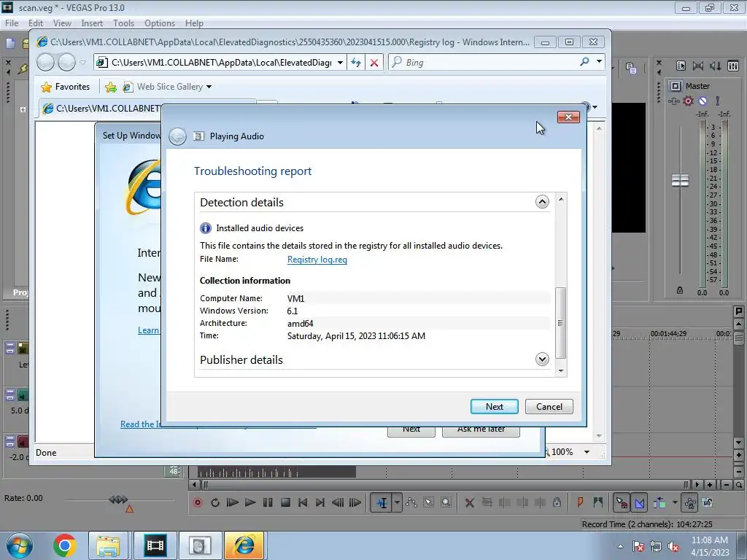The width and height of the screenshot is (747, 560).
Task: Open the address bar history dropdown
Action: pos(340,63)
